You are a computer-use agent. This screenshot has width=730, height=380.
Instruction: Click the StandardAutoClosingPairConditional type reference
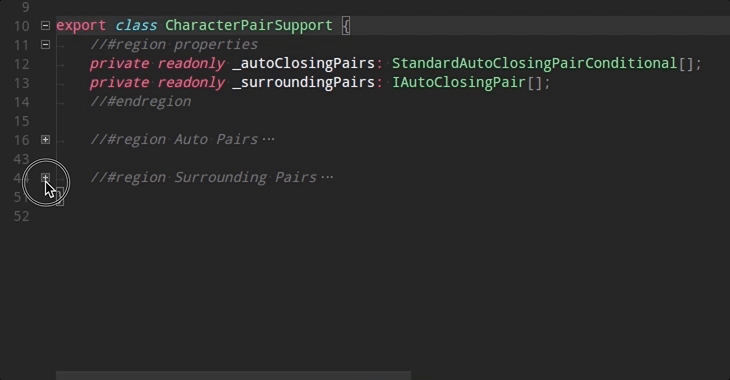(534, 63)
